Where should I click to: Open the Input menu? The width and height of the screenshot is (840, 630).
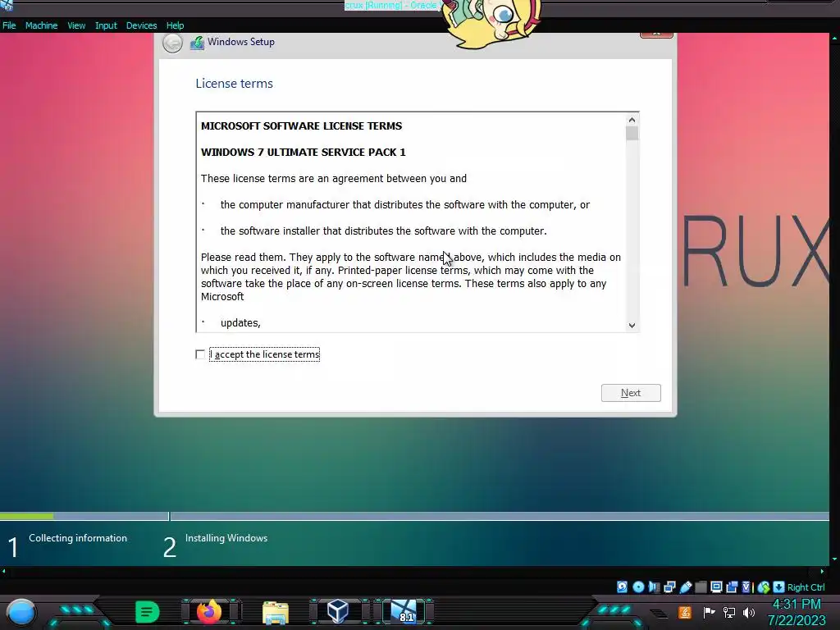[x=106, y=25]
